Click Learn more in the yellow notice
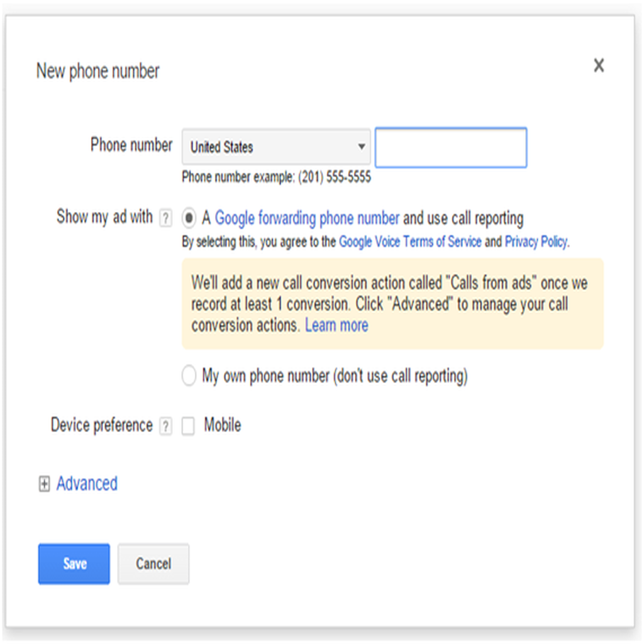 point(336,325)
